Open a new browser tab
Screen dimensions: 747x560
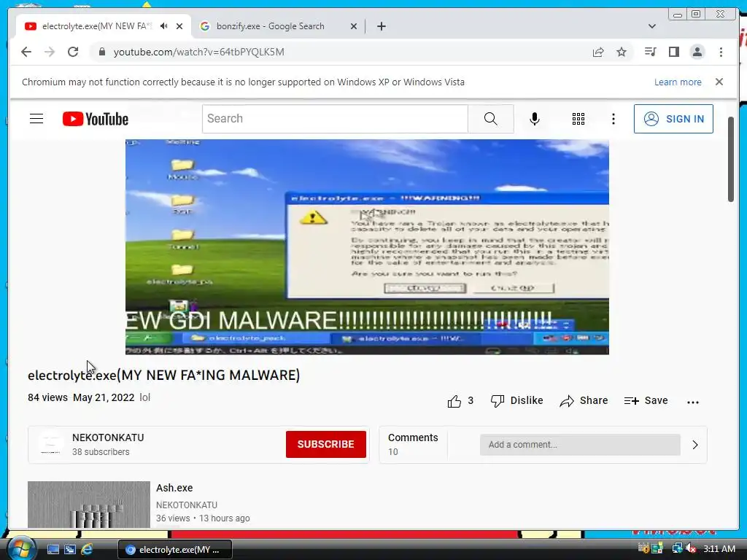381,26
